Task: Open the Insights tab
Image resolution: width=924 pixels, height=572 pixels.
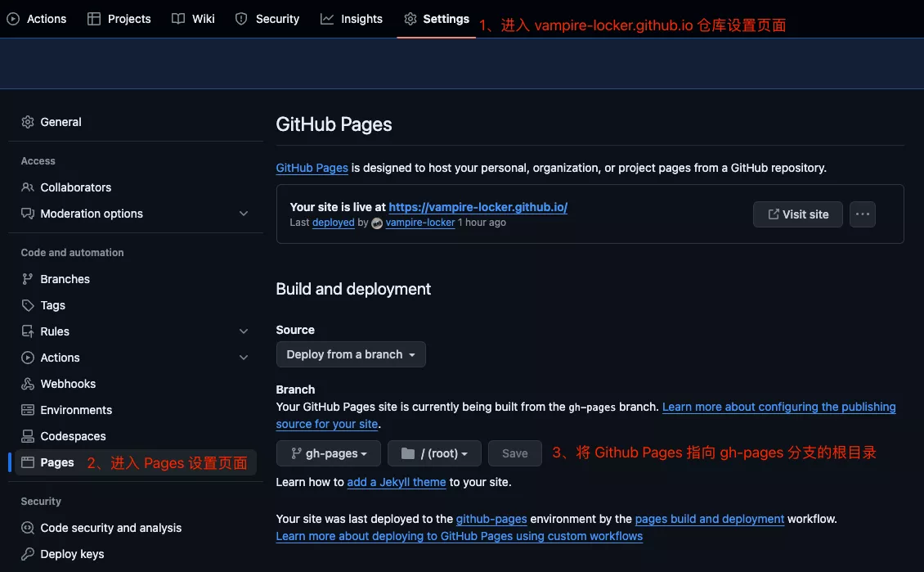Action: (352, 19)
